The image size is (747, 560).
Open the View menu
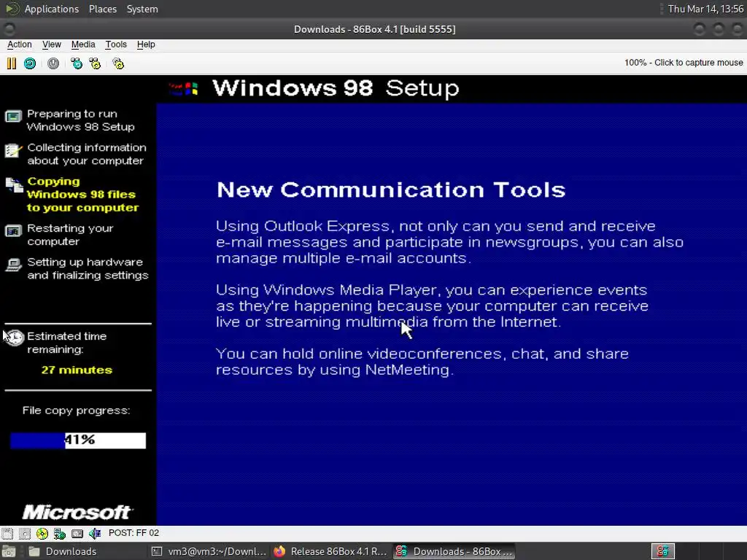[x=52, y=44]
